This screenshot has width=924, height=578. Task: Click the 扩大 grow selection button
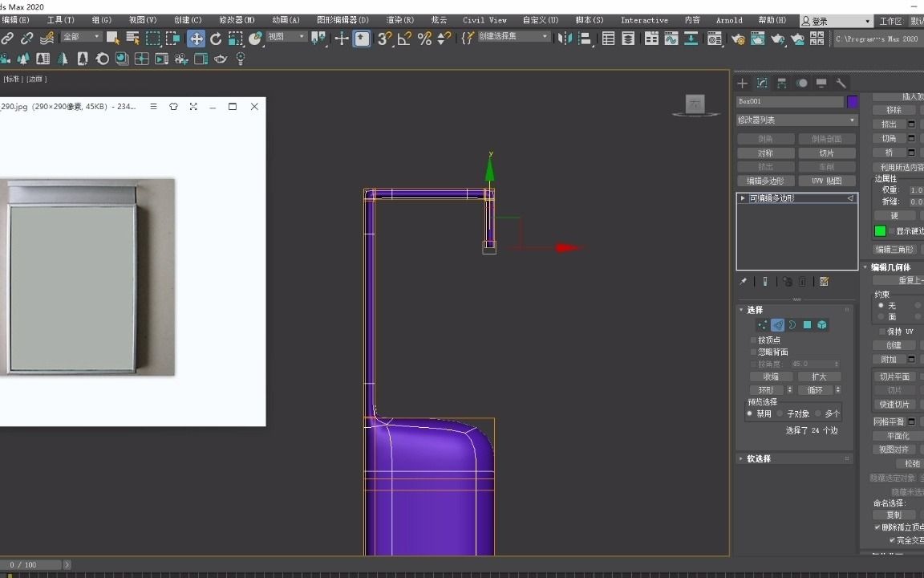click(x=819, y=377)
